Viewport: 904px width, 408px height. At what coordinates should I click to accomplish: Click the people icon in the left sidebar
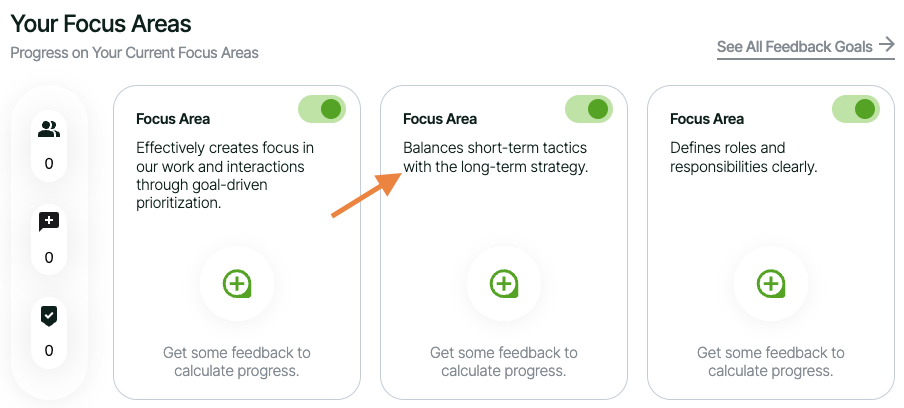(x=48, y=129)
